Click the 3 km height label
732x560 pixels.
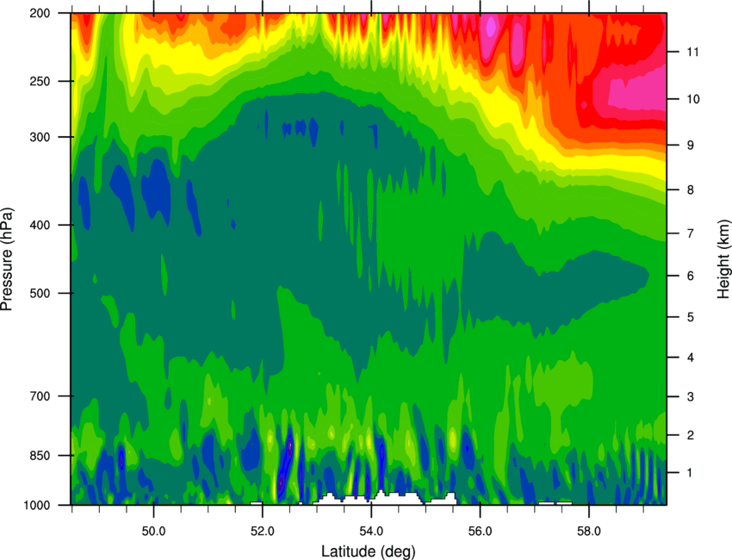point(691,397)
